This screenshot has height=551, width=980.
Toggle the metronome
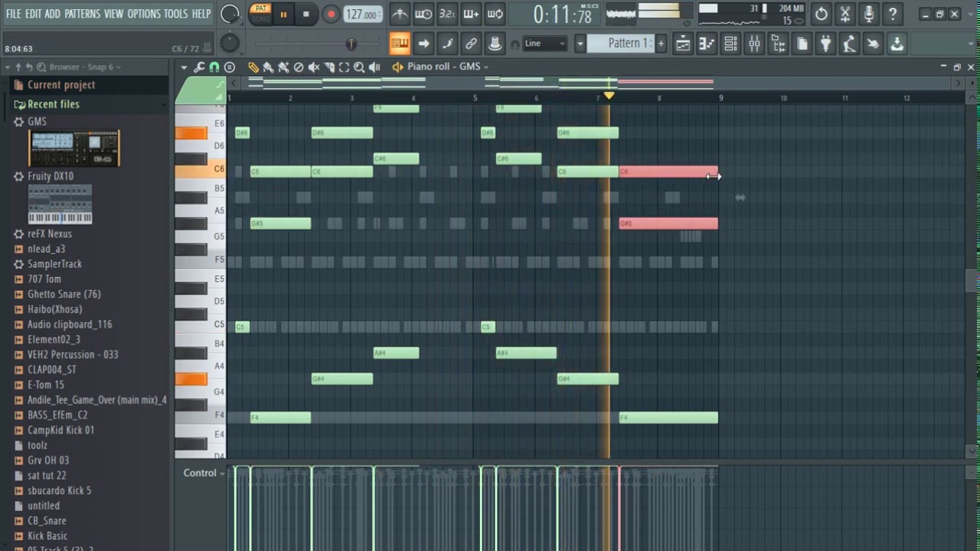tap(400, 14)
